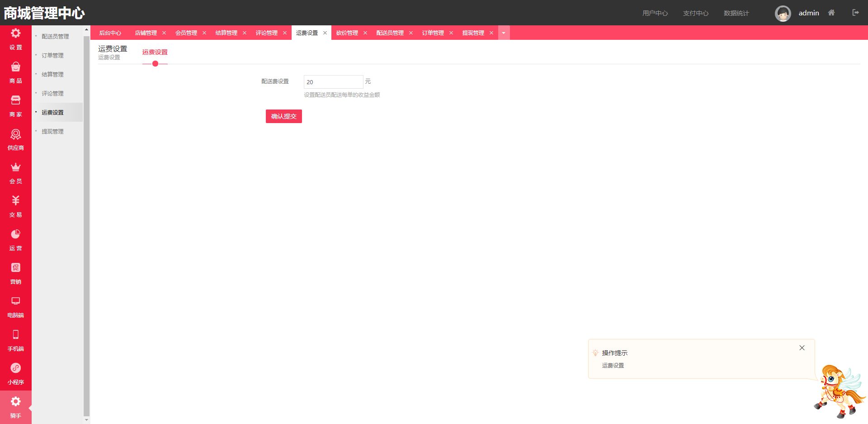Switch to the 结算管理 tab
Viewport: 868px width, 424px height.
(x=226, y=33)
